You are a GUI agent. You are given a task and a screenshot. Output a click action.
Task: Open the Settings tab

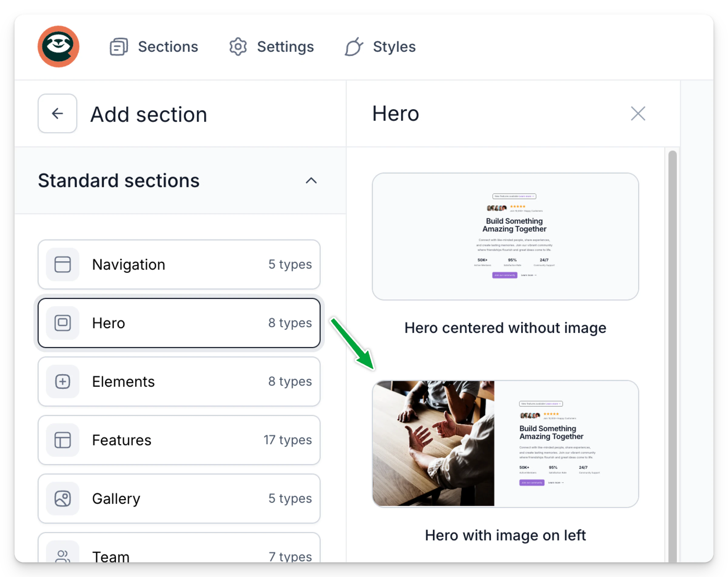[271, 47]
